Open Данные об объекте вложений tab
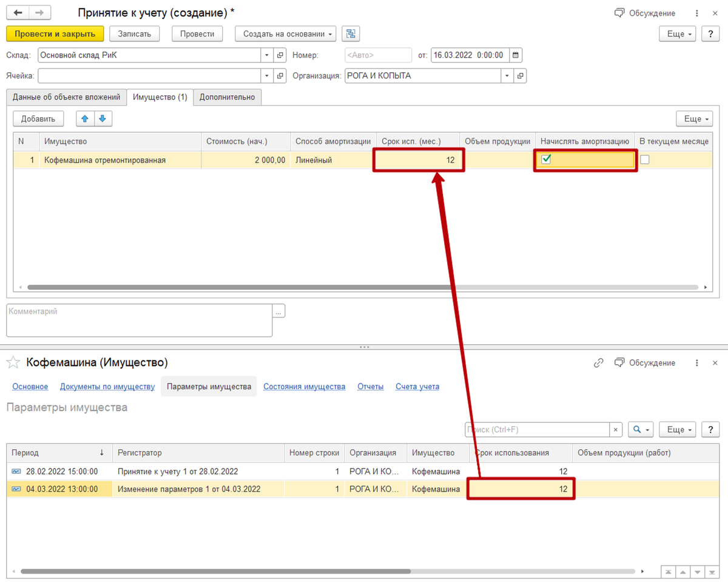 [x=67, y=97]
